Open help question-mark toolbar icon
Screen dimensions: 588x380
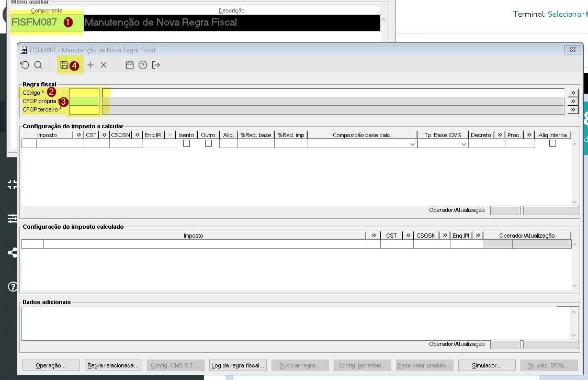coord(142,65)
